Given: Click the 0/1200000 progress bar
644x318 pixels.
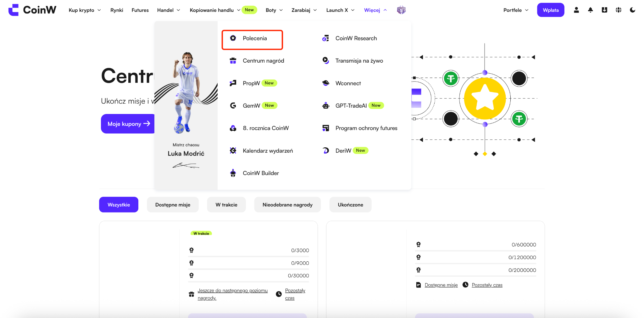Looking at the screenshot, I should click(476, 263).
